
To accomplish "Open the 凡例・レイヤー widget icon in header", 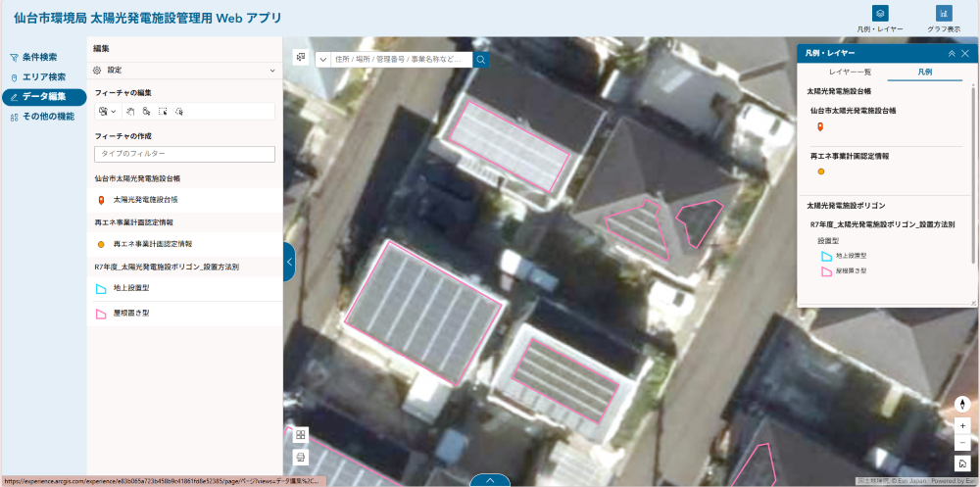I will pyautogui.click(x=879, y=13).
